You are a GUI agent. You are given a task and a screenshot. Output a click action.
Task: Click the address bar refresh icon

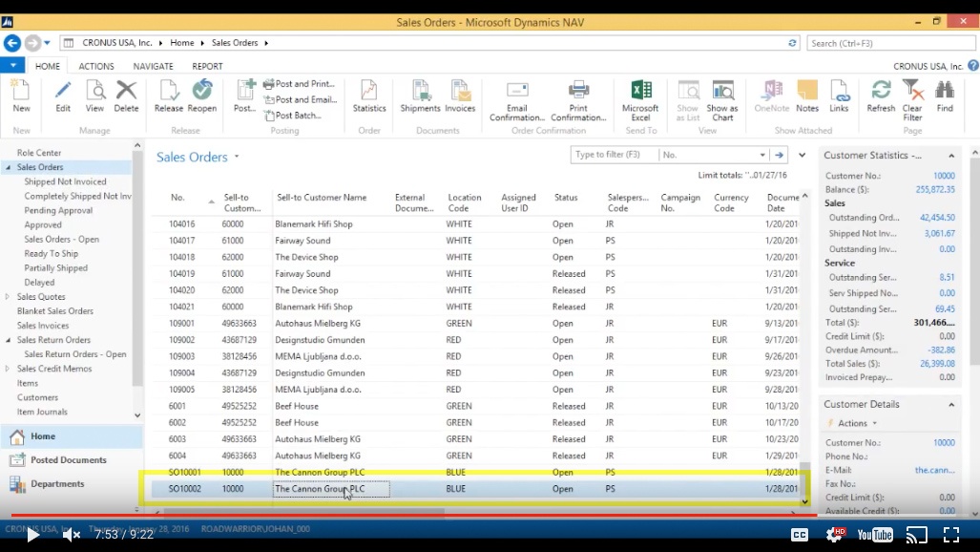click(793, 43)
